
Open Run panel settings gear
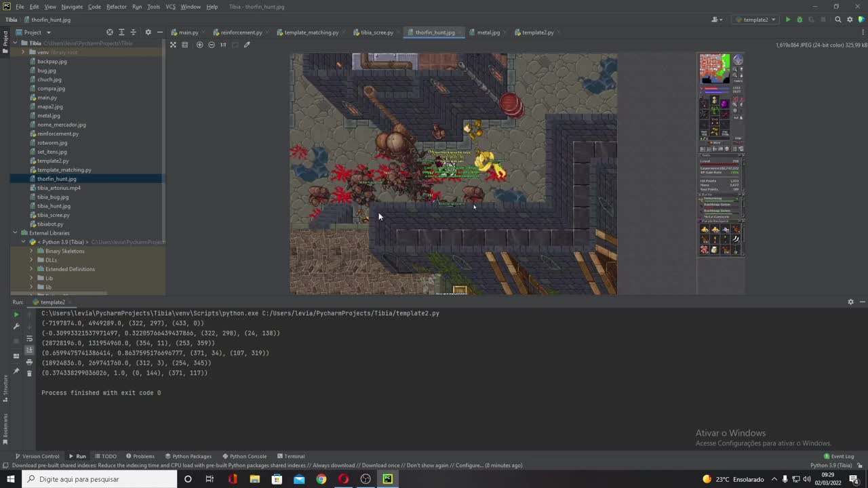click(x=850, y=302)
